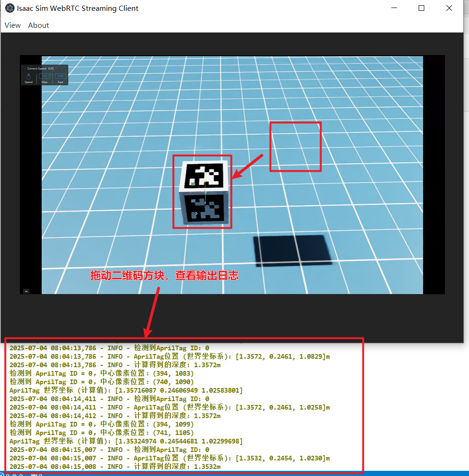Click log position [1.3572, 0.2461, 1.0258]m
Screen dimensions: 469x476
point(283,407)
